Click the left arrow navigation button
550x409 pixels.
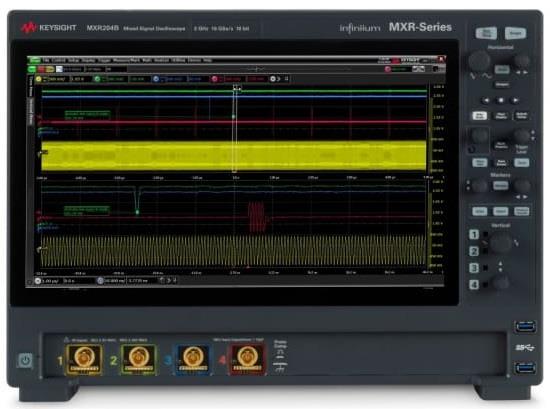tap(486, 100)
